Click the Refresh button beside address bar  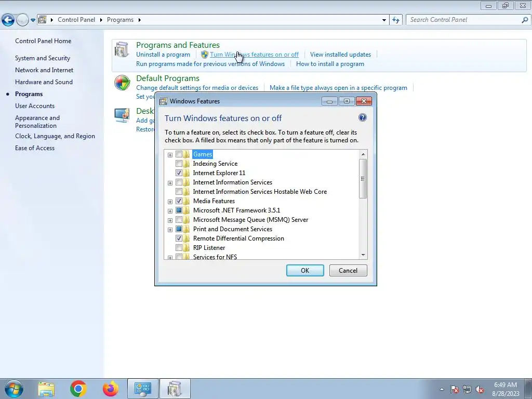(396, 20)
